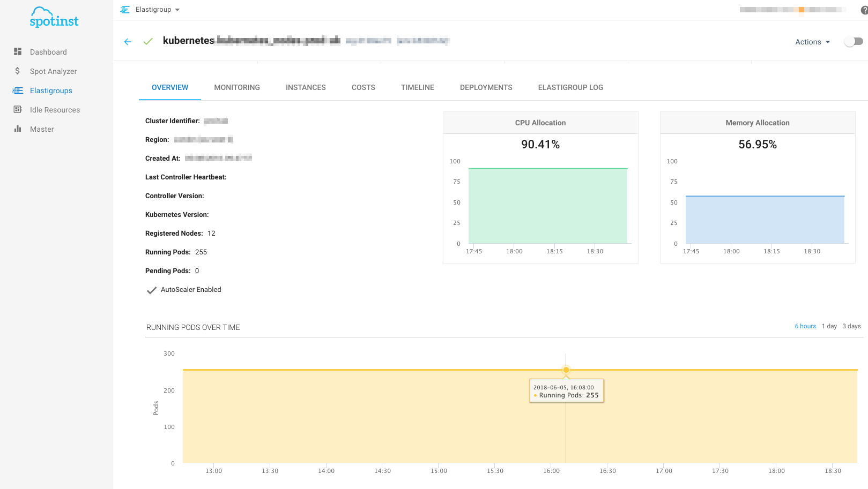Image resolution: width=868 pixels, height=489 pixels.
Task: Click the data point marker on pods chart
Action: pyautogui.click(x=566, y=370)
